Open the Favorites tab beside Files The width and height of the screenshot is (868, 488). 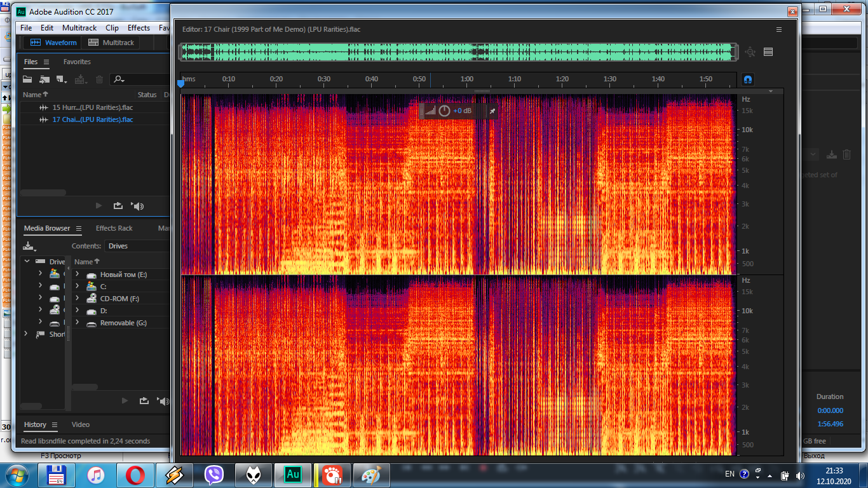77,62
